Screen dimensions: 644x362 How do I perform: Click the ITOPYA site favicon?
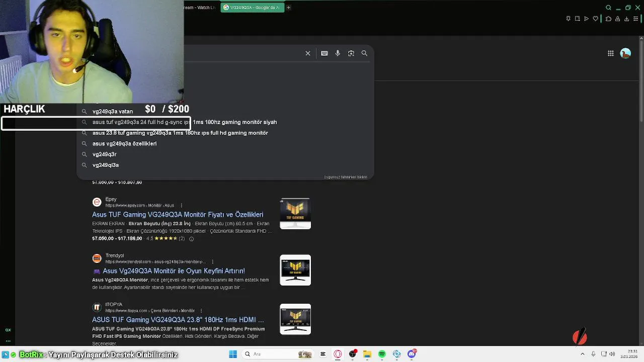tap(97, 307)
